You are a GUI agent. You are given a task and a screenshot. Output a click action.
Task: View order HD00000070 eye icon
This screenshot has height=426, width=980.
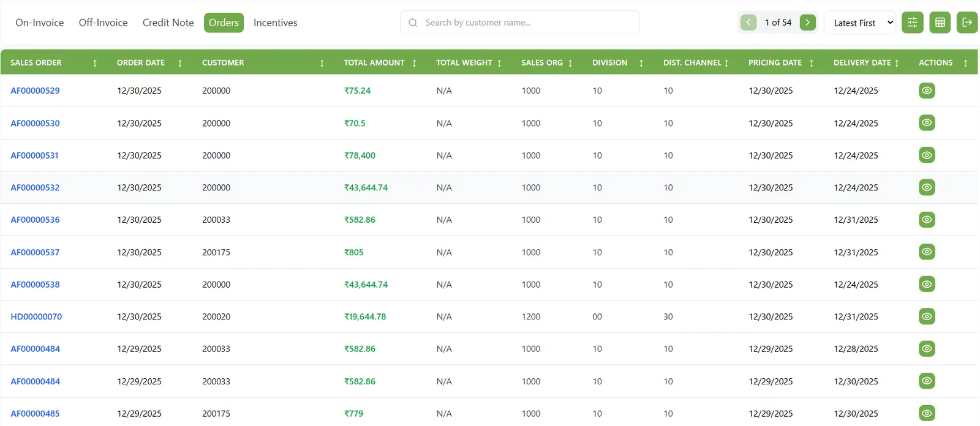[927, 316]
